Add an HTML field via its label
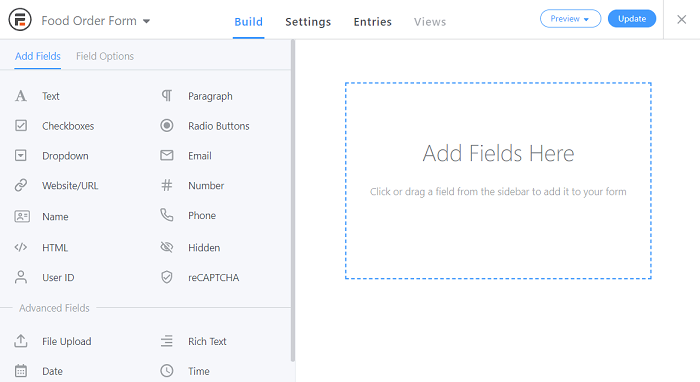Viewport: 700px width, 382px height. tap(55, 248)
